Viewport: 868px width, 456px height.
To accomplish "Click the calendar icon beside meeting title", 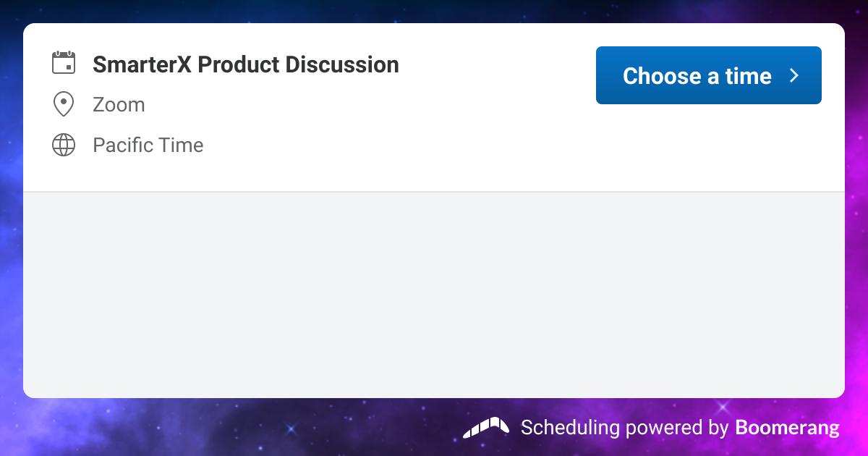I will point(64,63).
